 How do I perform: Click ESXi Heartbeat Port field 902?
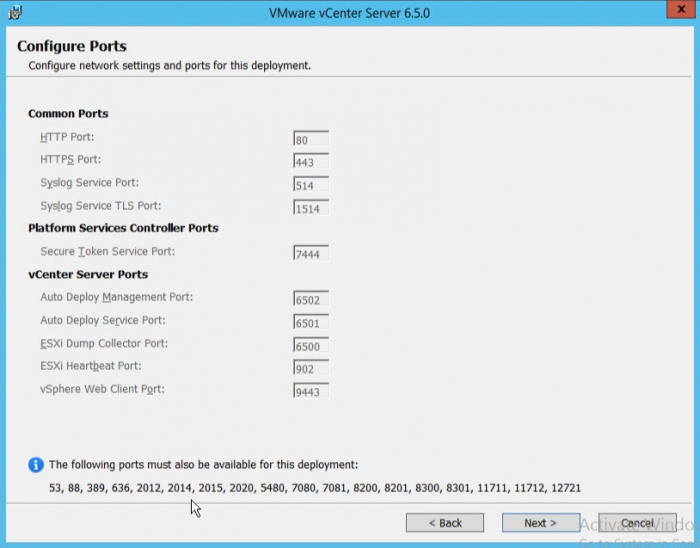pos(311,368)
